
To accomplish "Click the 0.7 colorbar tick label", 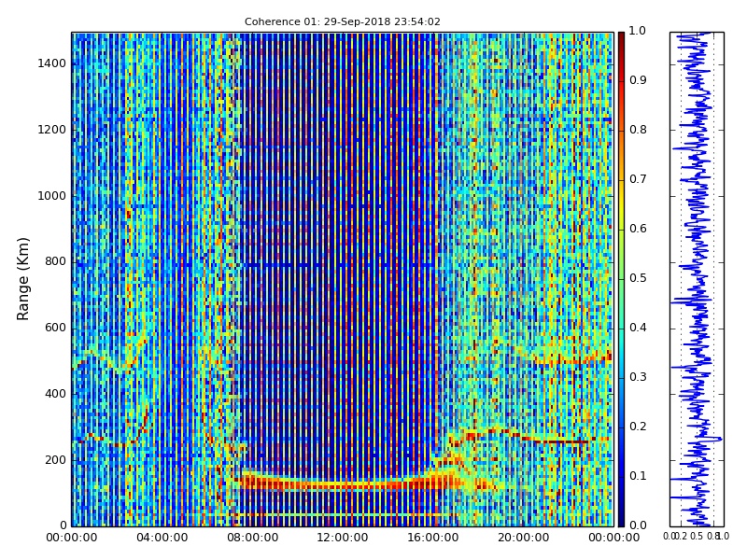I will pos(638,179).
